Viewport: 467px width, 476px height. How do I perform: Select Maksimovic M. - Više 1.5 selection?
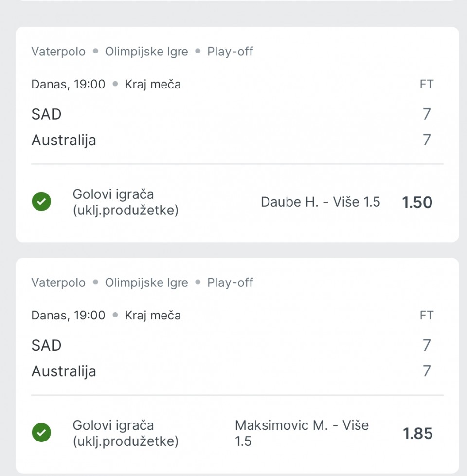302,433
